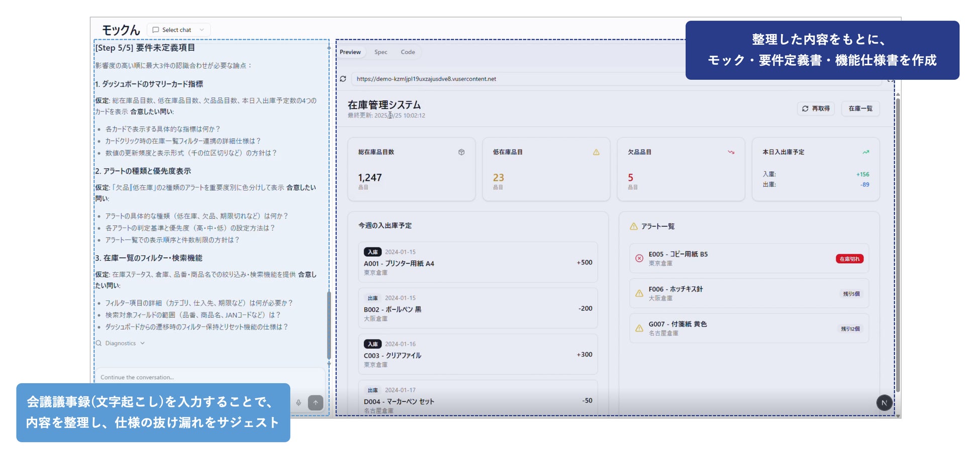Switch to the Spec tab
Image resolution: width=980 pixels, height=457 pixels.
(381, 52)
